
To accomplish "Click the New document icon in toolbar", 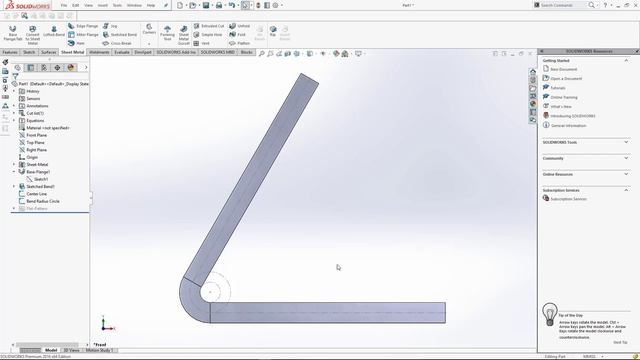I will 180,5.
